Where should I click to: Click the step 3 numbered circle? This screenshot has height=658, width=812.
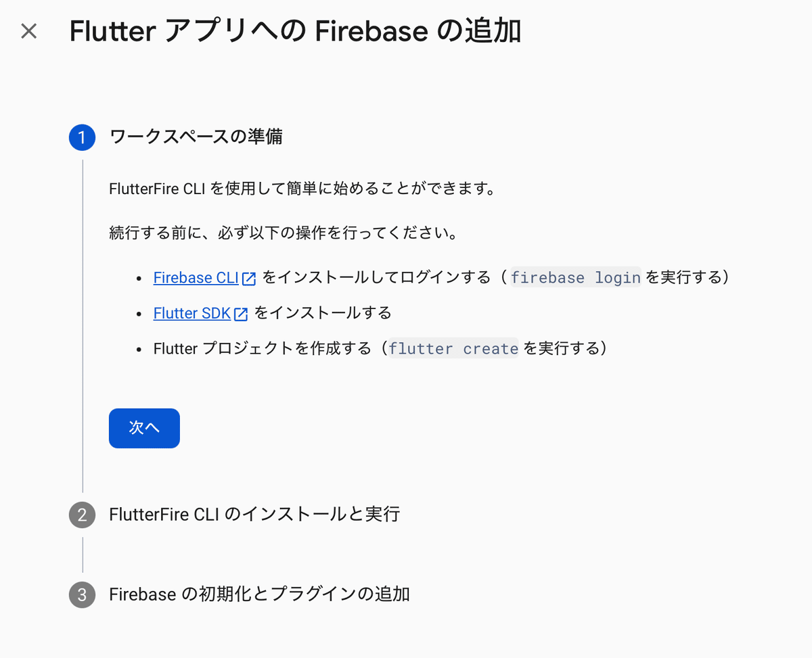tap(82, 595)
